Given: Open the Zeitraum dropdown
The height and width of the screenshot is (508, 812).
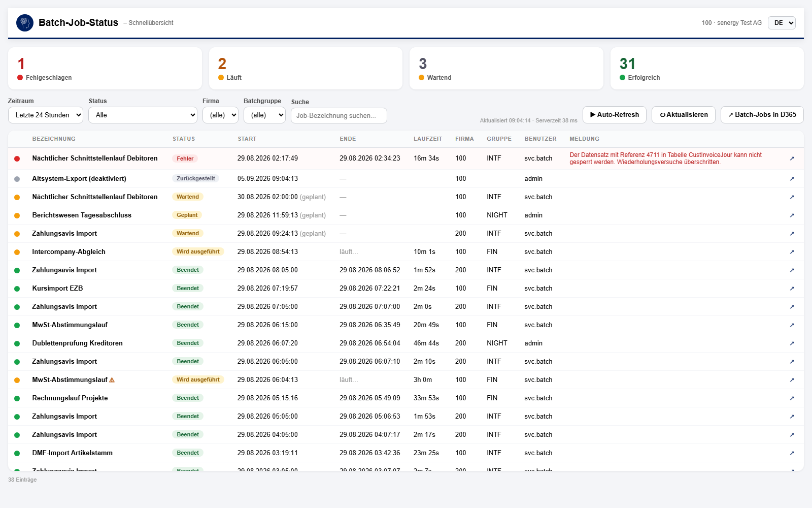Looking at the screenshot, I should point(46,115).
